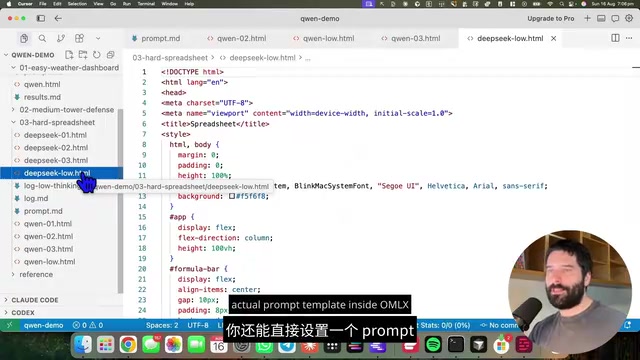Open prompt.md in the file tree
This screenshot has width=640, height=360.
click(43, 211)
